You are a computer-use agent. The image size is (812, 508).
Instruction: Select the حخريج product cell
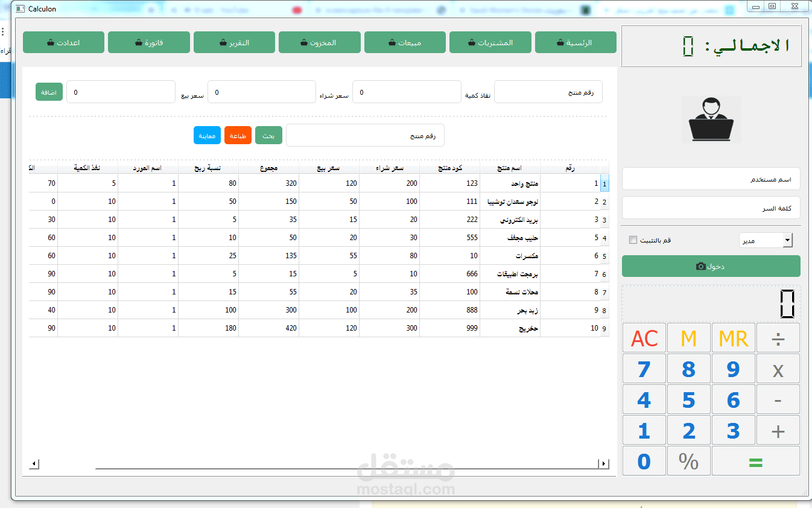510,328
